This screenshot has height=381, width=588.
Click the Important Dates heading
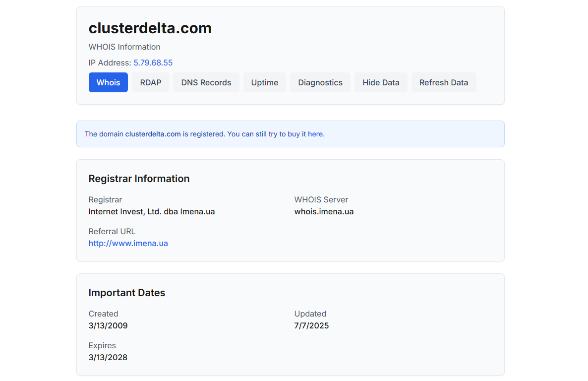click(x=126, y=293)
